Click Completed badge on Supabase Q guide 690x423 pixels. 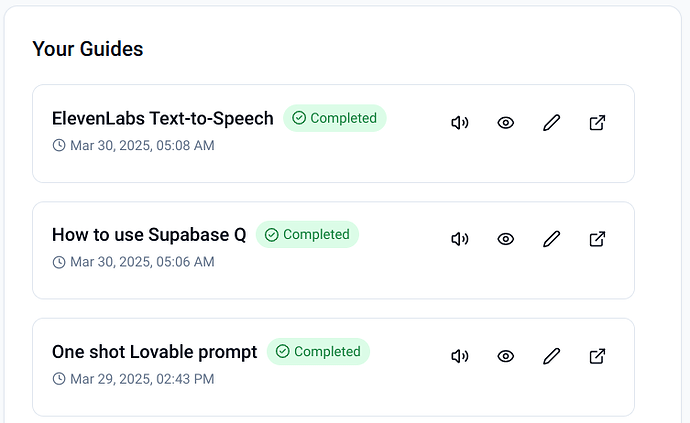coord(307,235)
